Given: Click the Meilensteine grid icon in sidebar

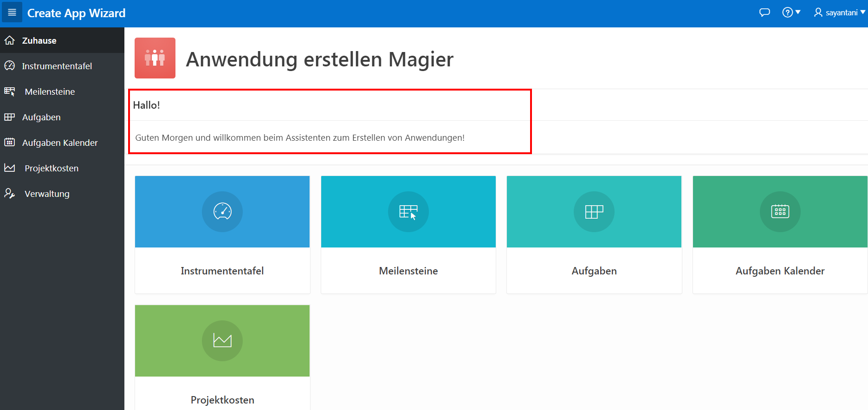Looking at the screenshot, I should pos(10,91).
